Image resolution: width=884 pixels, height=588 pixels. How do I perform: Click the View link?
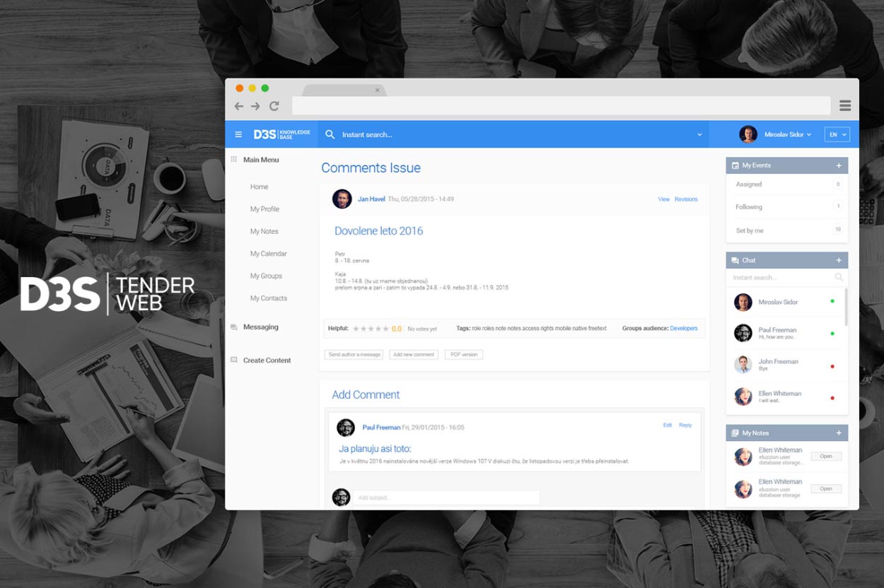(663, 199)
